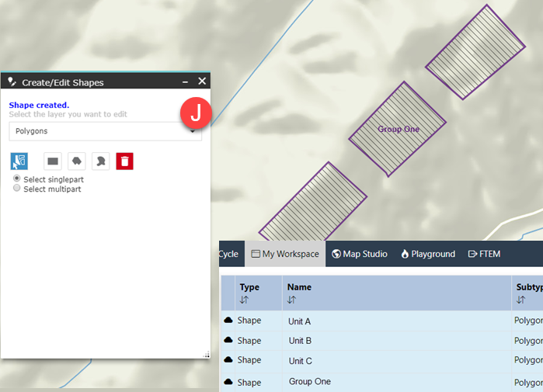Screen dimensions: 543x392
Task: Open the FTEM tab
Action: pyautogui.click(x=484, y=254)
